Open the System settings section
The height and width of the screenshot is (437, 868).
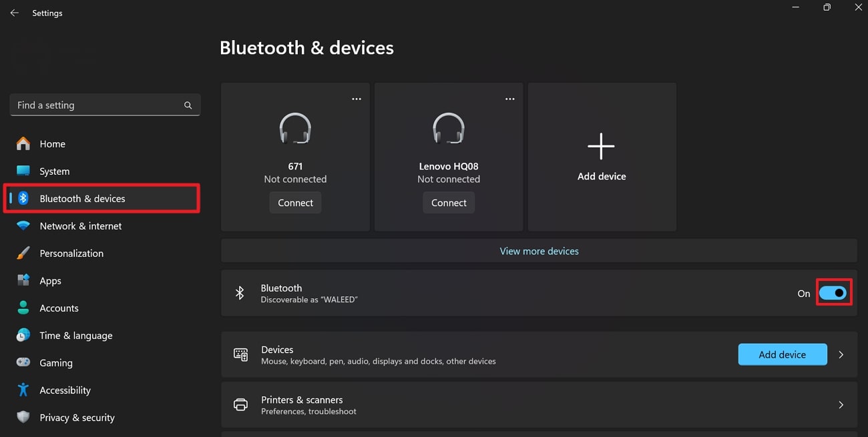54,171
